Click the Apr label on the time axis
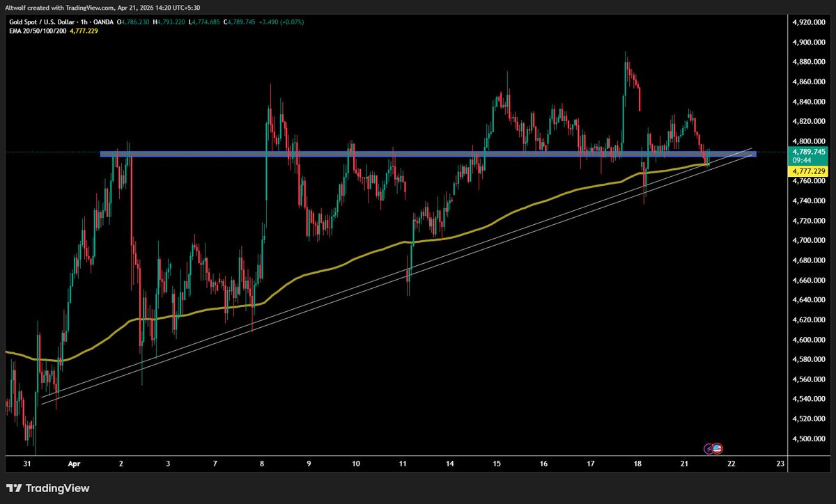The height and width of the screenshot is (504, 836). tap(74, 464)
